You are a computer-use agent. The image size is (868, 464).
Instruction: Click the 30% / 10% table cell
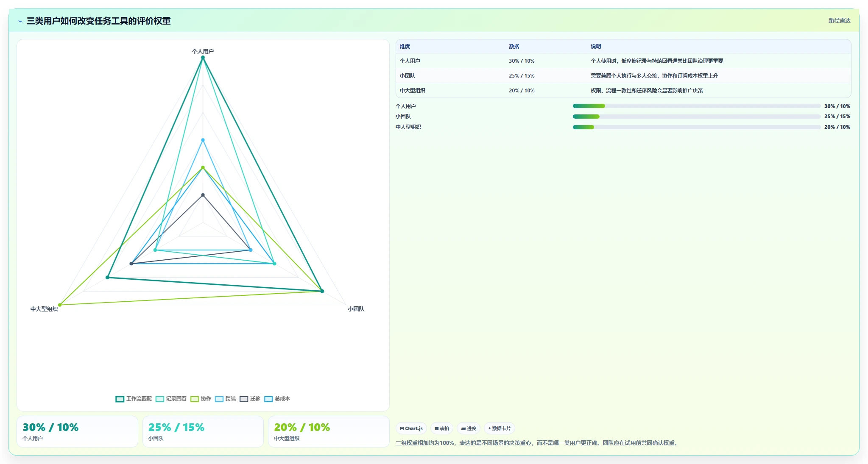click(x=522, y=61)
